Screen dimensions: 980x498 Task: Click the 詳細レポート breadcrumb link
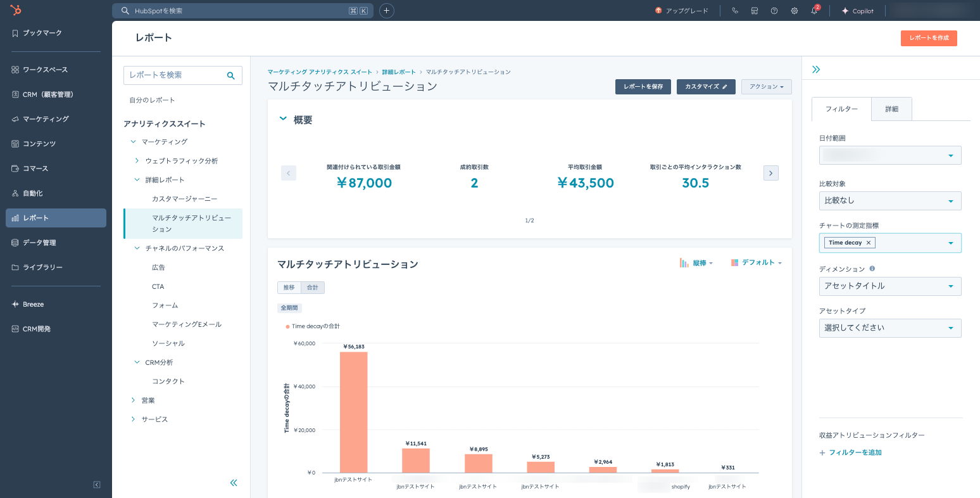point(399,72)
